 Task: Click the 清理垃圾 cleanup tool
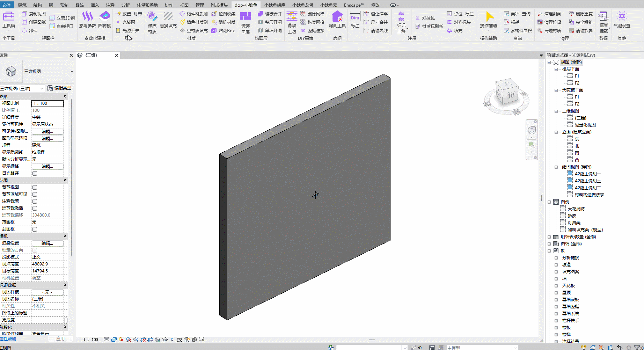click(549, 22)
